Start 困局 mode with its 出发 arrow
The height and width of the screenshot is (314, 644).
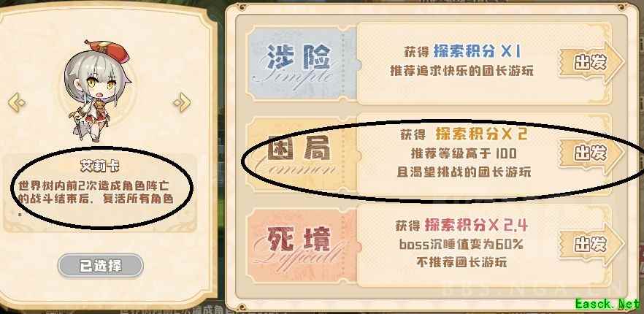[x=591, y=153]
